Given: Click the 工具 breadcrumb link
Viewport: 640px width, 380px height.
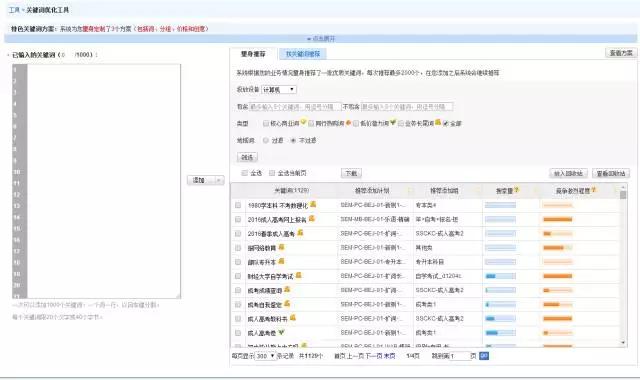Looking at the screenshot, I should click(x=14, y=10).
